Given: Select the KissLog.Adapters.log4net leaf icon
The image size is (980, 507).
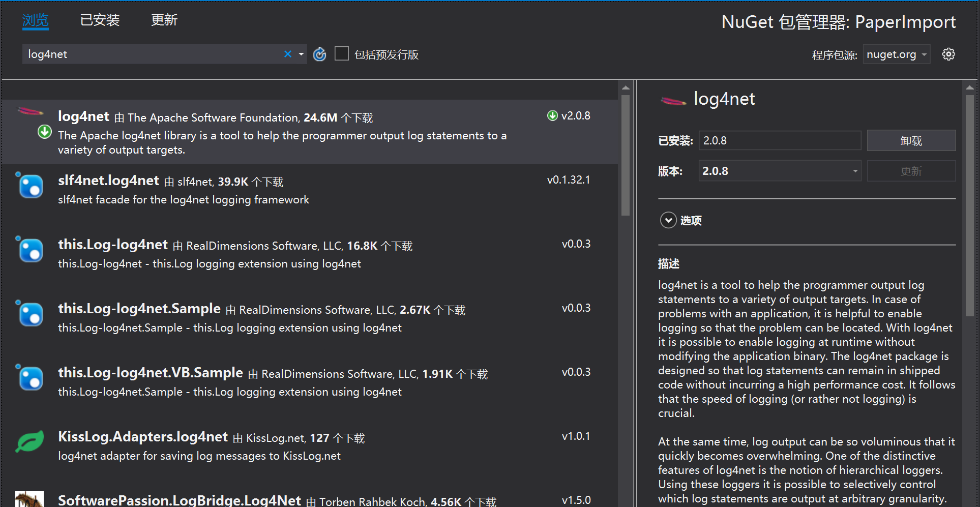Looking at the screenshot, I should (x=29, y=441).
